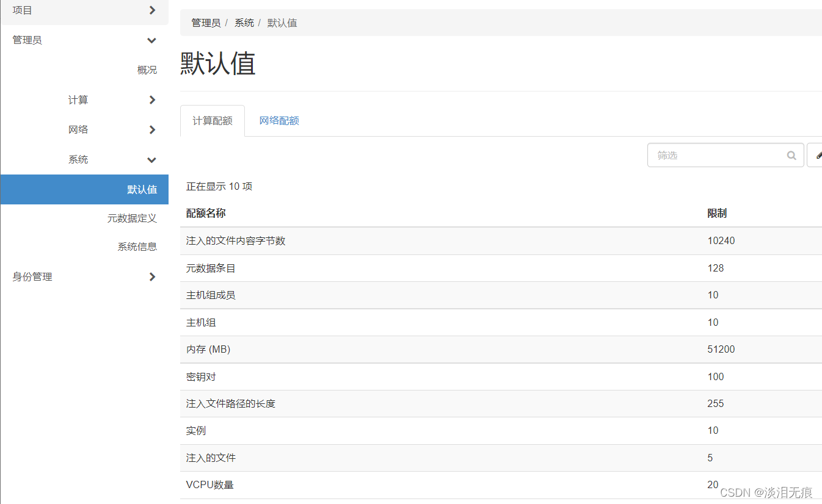This screenshot has width=822, height=504.
Task: Click the 注入的文件 row name
Action: (x=211, y=458)
